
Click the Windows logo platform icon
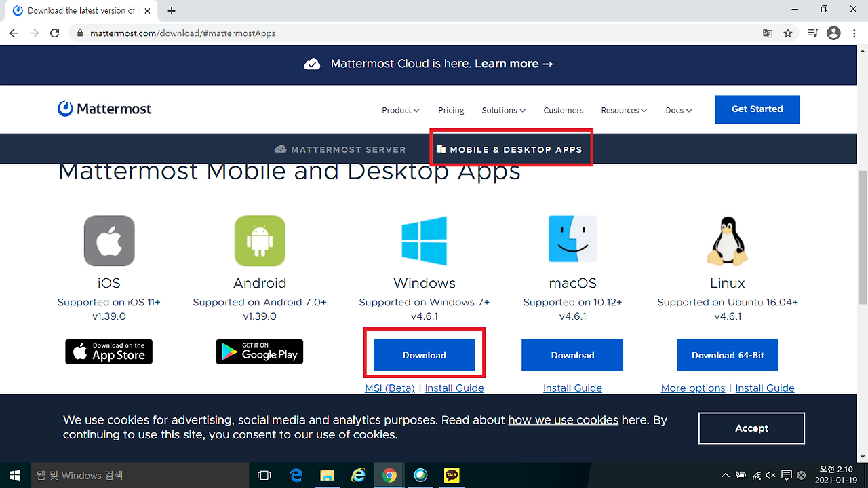(x=424, y=240)
